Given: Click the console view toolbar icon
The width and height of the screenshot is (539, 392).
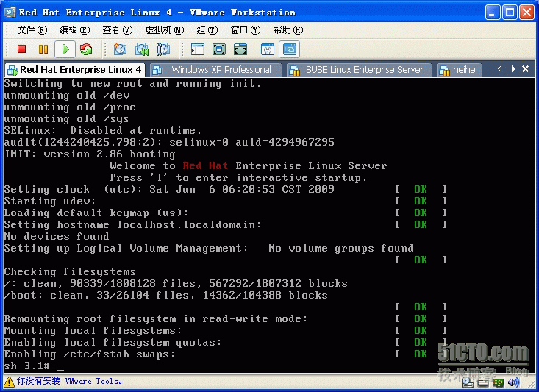Looking at the screenshot, I should click(289, 49).
